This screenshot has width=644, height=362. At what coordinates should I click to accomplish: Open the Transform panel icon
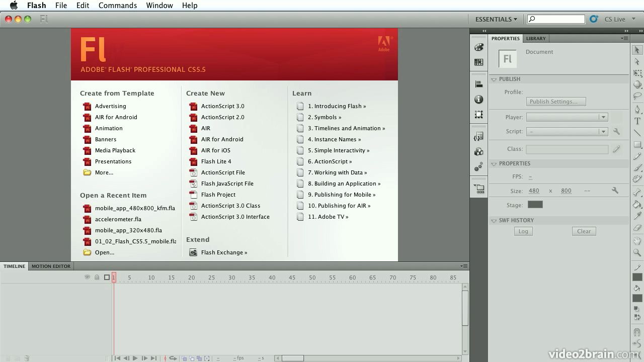click(478, 115)
